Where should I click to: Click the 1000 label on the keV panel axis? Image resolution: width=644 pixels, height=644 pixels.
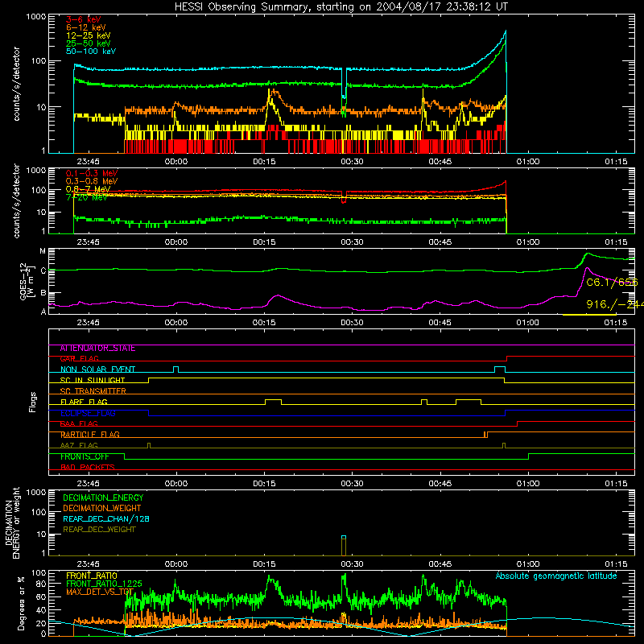36,17
